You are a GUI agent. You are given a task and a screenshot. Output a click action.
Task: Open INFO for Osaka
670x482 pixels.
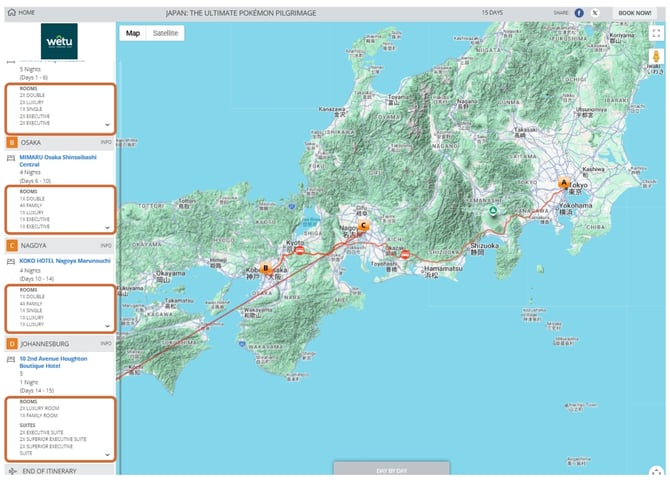[x=106, y=142]
